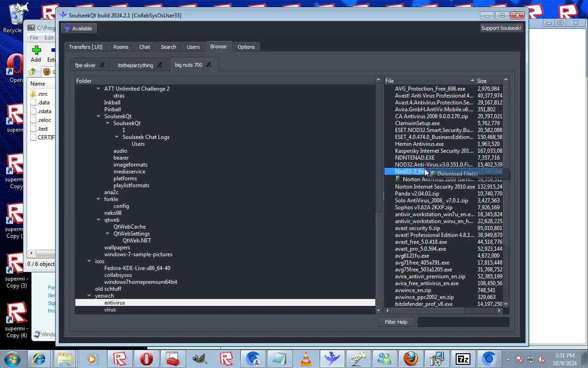Click the Opera icon in the taskbar
Viewport: 588px width, 368px height.
point(146,358)
